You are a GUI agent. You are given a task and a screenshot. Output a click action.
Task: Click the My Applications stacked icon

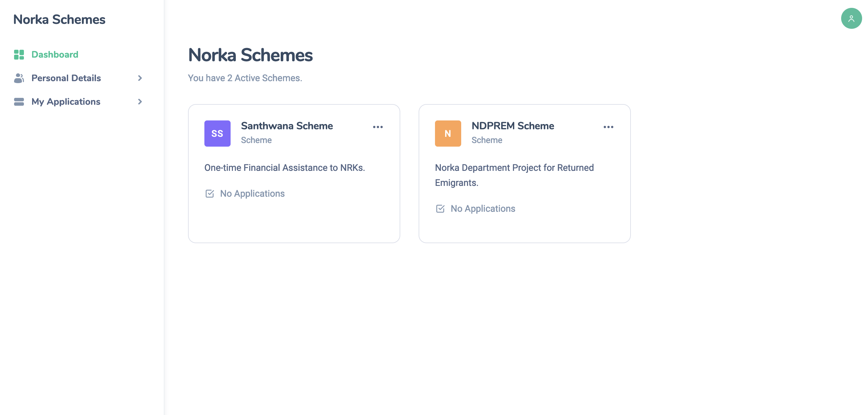[x=19, y=101]
